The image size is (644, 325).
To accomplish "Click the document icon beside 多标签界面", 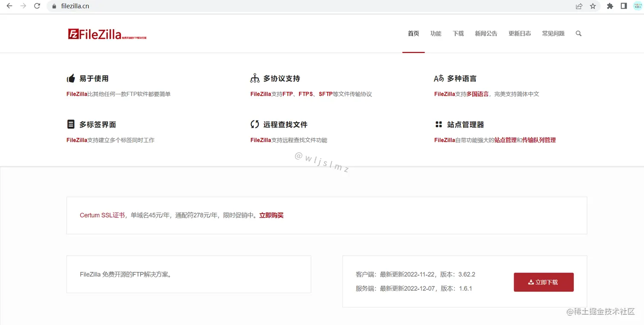I will (x=71, y=124).
